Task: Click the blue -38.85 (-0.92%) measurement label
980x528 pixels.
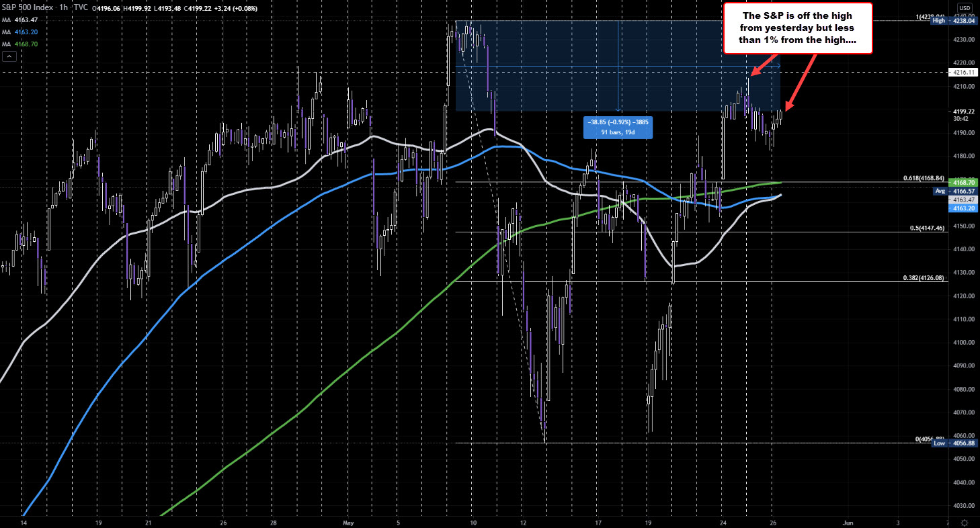Action: pyautogui.click(x=618, y=127)
